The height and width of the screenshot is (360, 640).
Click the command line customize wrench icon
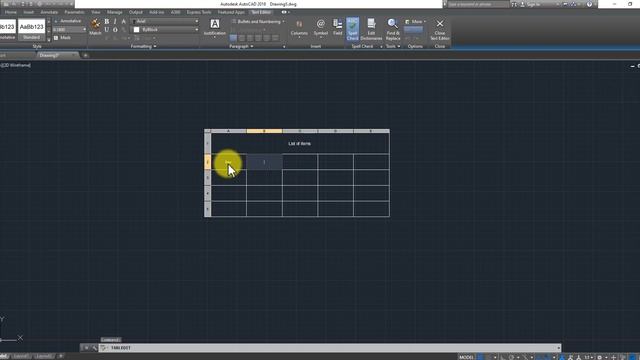94,348
